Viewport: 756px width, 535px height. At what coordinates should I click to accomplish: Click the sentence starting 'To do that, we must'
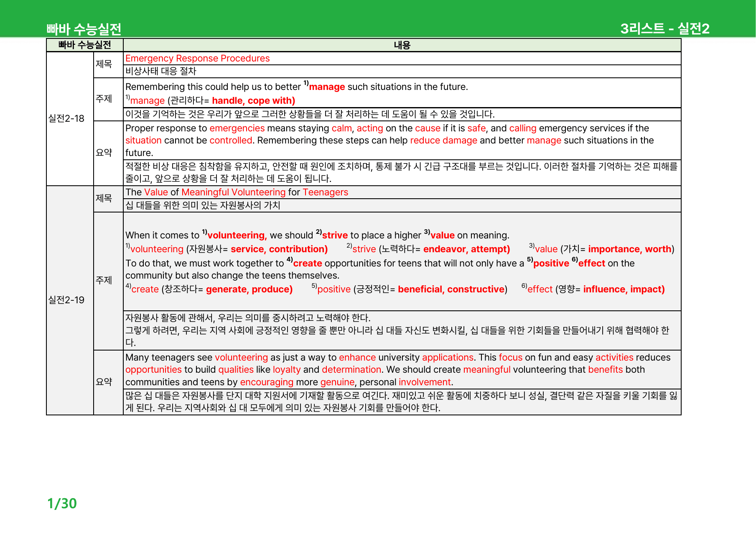380,269
